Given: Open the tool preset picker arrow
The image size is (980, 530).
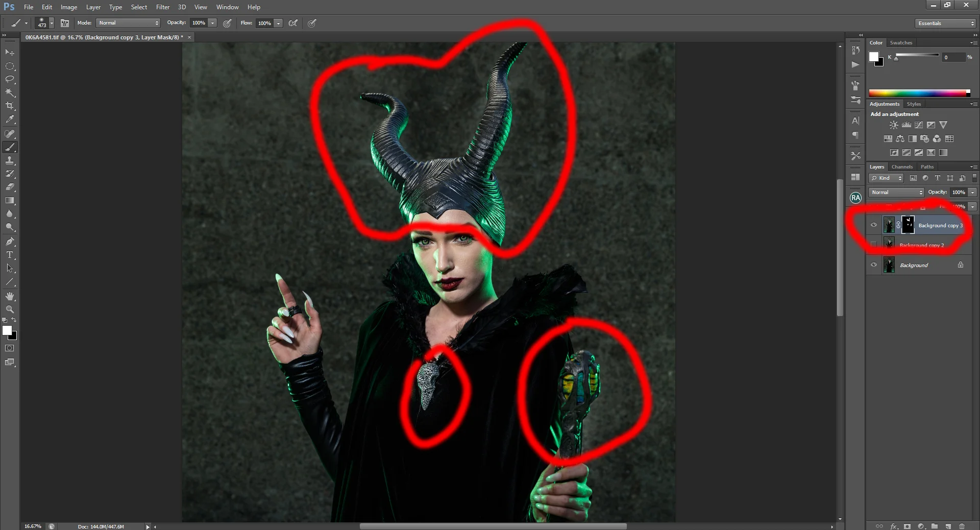Looking at the screenshot, I should click(x=26, y=23).
